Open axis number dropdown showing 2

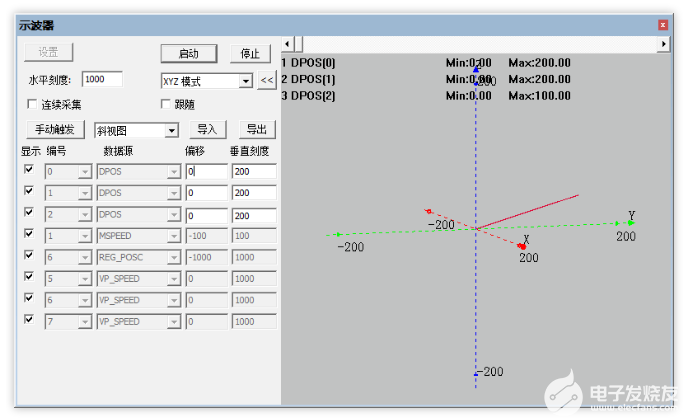pos(85,215)
